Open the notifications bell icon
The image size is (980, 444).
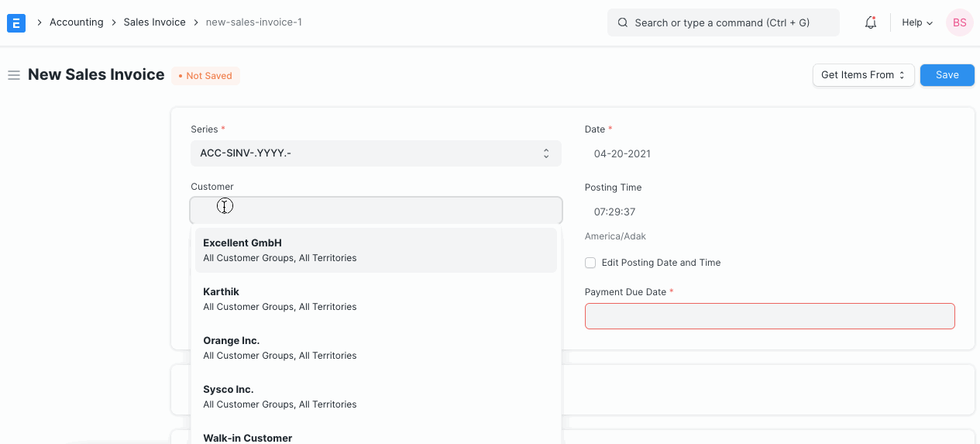coord(871,22)
